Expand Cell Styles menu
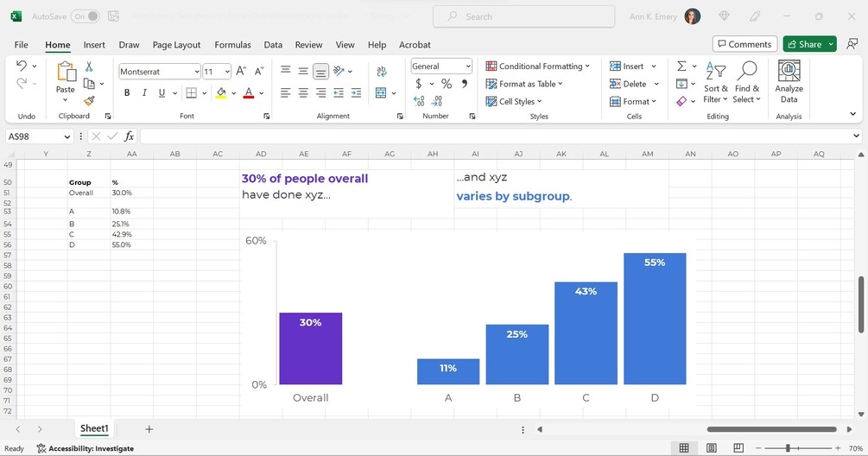The height and width of the screenshot is (456, 868). click(514, 101)
